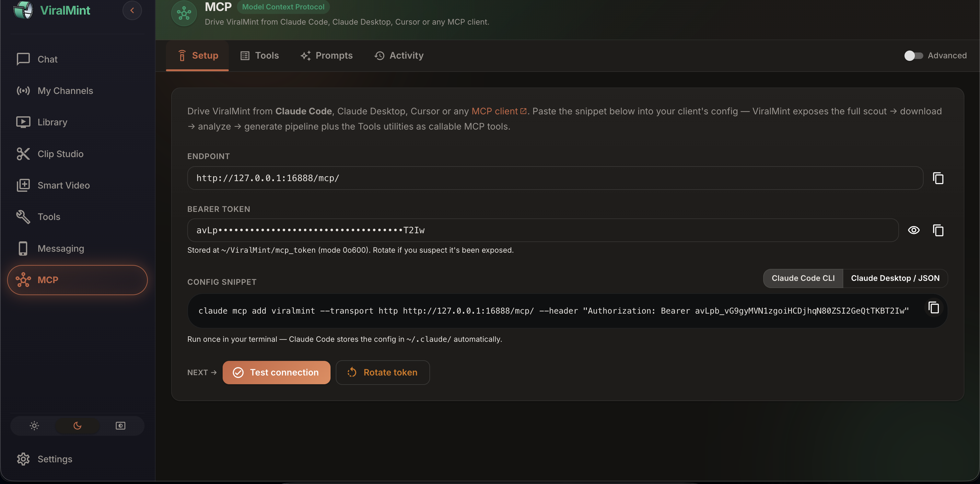Click the MCP header hub icon
The width and height of the screenshot is (980, 484).
tap(184, 13)
